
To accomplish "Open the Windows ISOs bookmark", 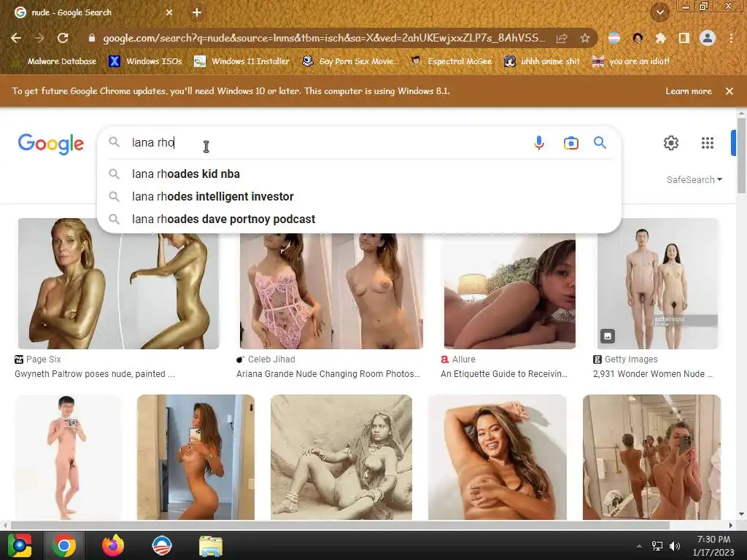I will coord(146,61).
